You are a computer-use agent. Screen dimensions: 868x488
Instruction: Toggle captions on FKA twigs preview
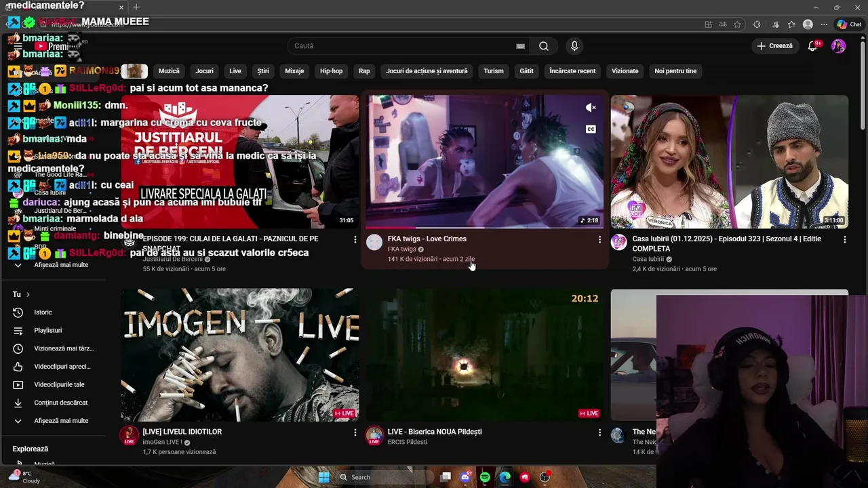click(x=591, y=129)
